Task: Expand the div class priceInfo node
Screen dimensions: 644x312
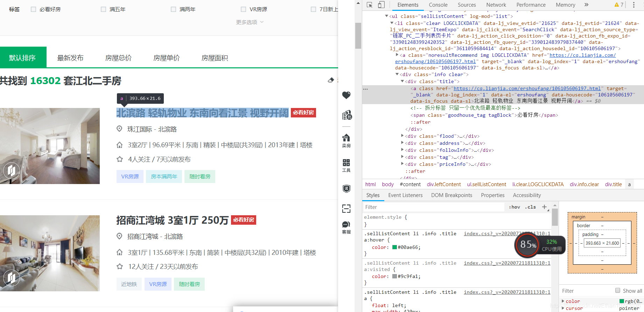Action: [x=402, y=164]
